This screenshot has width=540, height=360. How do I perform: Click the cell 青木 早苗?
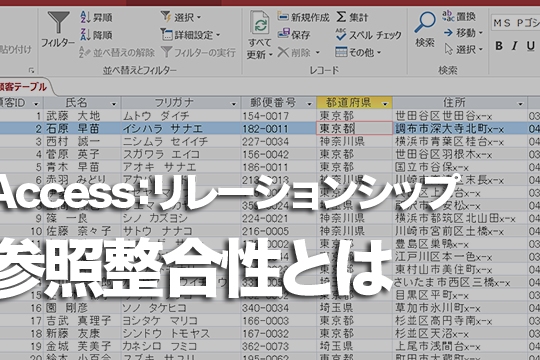point(82,167)
